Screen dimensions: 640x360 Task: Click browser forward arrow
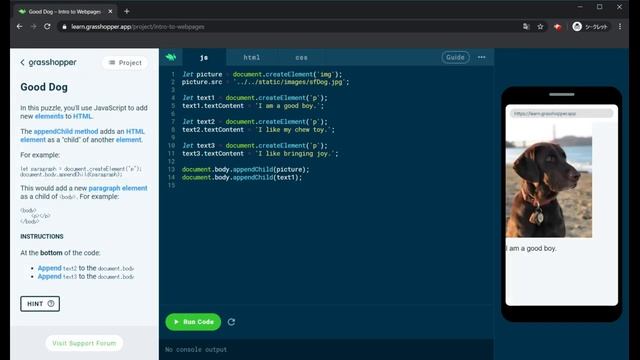click(33, 27)
